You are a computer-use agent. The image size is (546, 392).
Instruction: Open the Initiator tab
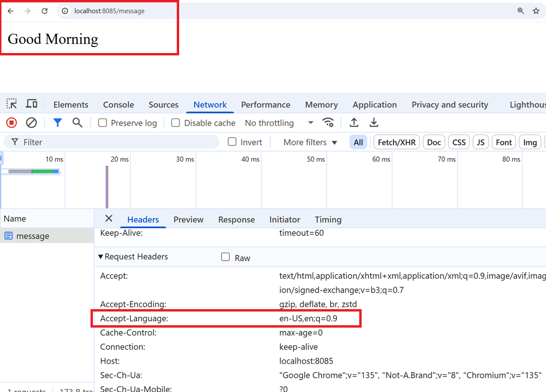[284, 220]
